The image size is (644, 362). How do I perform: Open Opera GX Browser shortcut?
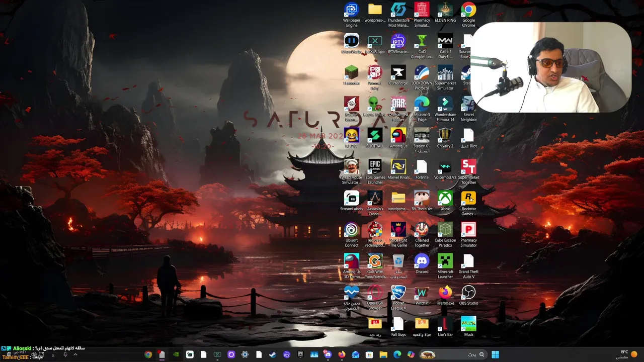pos(375,298)
